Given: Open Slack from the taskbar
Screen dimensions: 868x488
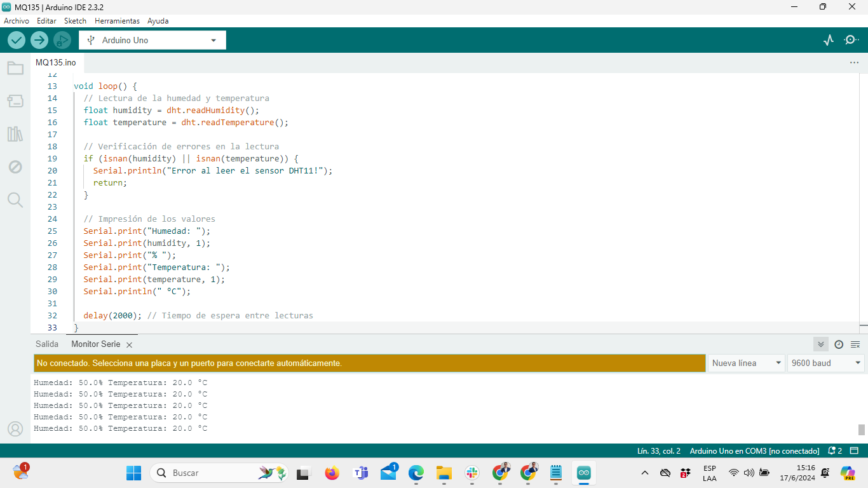Looking at the screenshot, I should coord(471,473).
